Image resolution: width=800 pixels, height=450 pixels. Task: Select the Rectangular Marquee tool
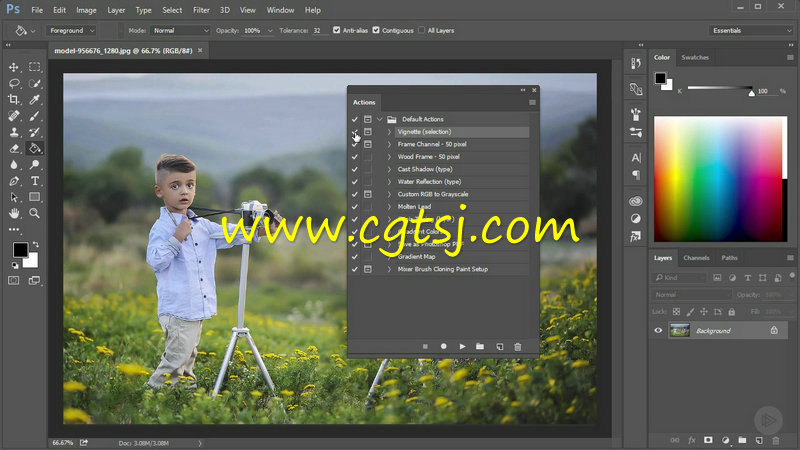tap(34, 67)
